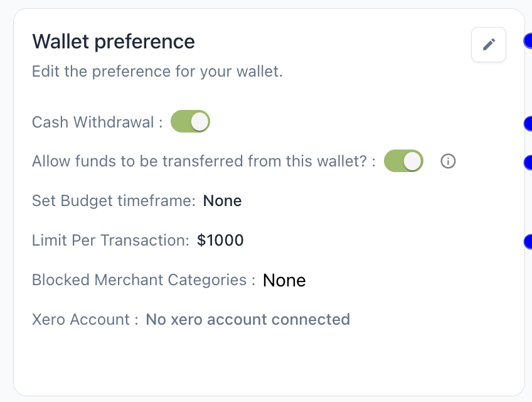Click the pencil edit icon
The image size is (532, 402).
(x=489, y=44)
